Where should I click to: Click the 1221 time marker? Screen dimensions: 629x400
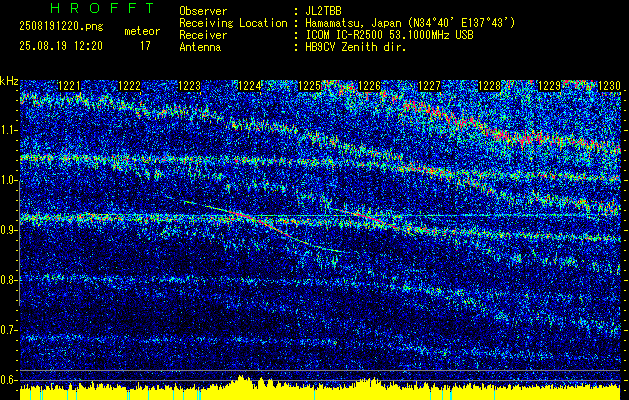click(x=69, y=86)
